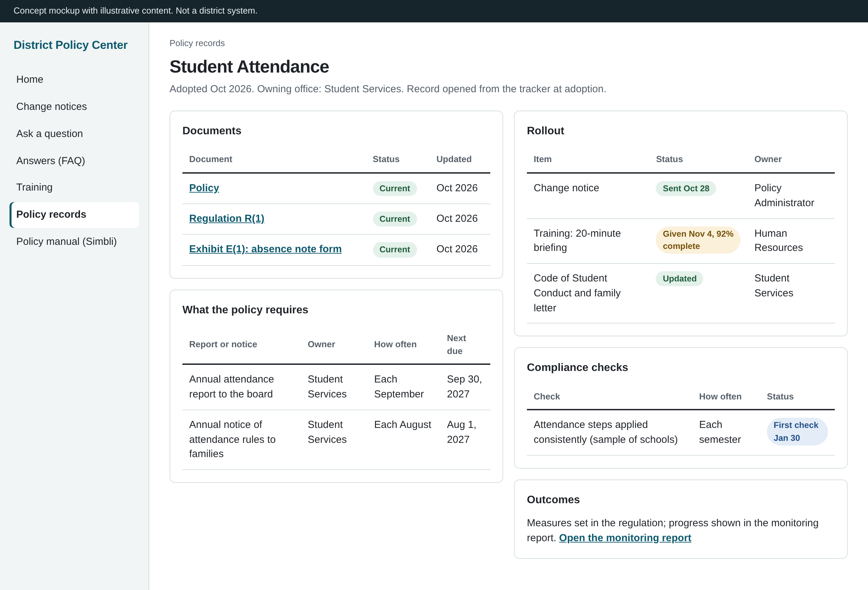Click the Documents card heading

(212, 131)
